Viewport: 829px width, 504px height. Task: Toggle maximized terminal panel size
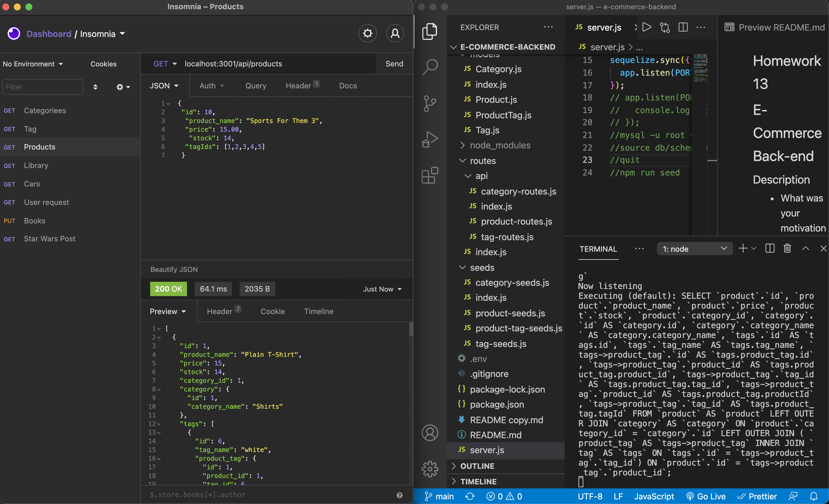805,249
